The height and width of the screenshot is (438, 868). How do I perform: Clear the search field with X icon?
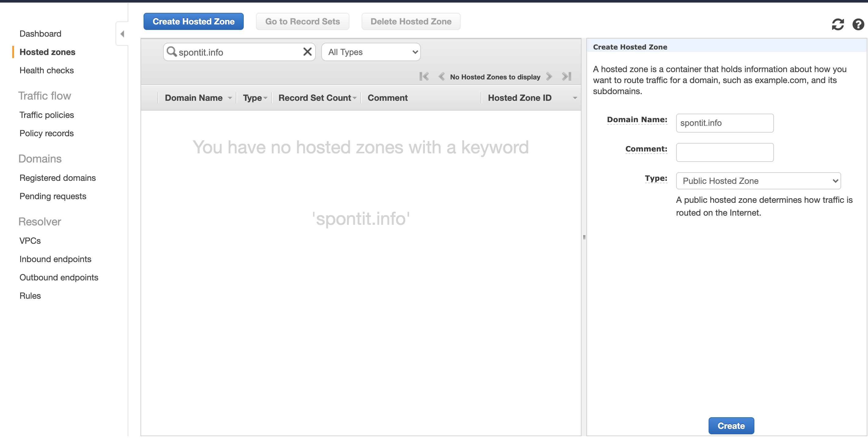307,52
